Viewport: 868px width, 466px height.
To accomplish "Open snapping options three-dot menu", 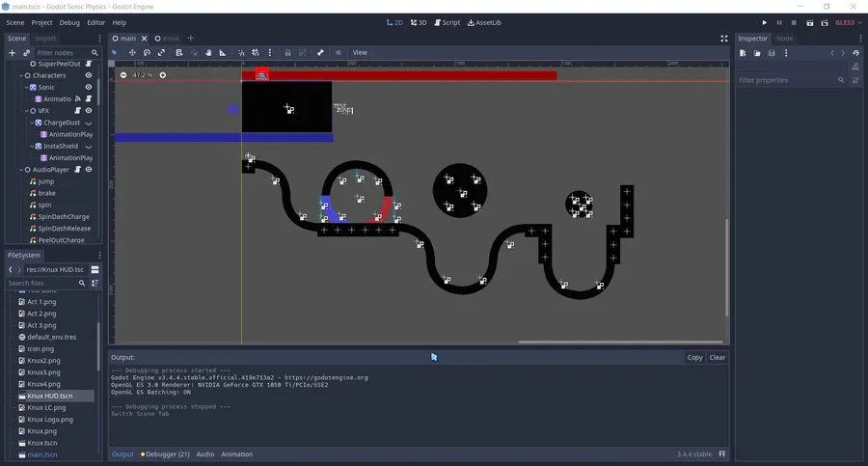I will click(x=270, y=53).
